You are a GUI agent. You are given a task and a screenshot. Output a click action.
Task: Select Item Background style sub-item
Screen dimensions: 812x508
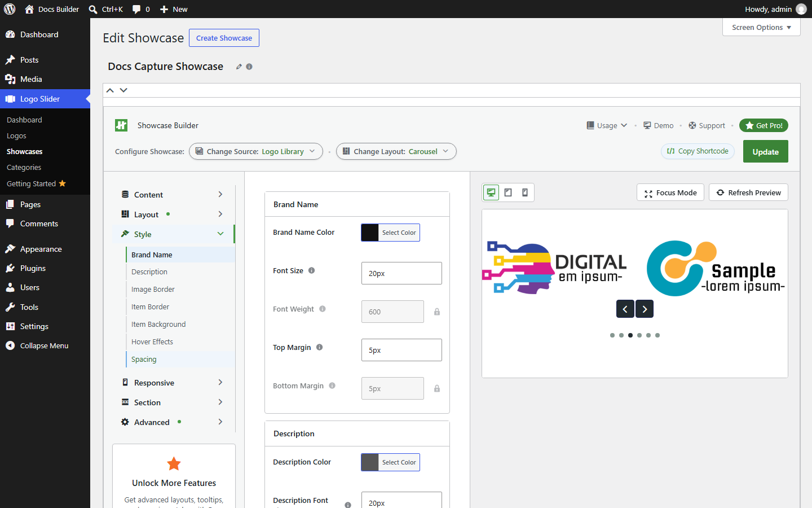pyautogui.click(x=180, y=325)
